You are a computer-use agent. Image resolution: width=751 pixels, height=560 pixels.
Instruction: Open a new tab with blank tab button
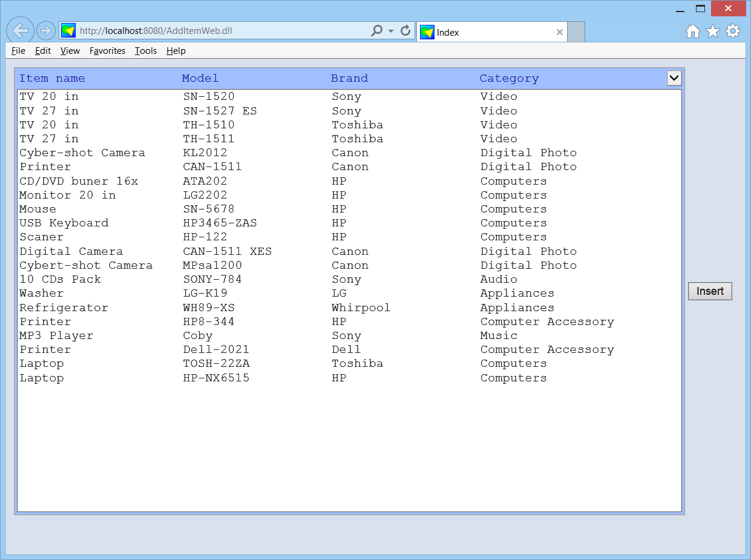(x=576, y=32)
